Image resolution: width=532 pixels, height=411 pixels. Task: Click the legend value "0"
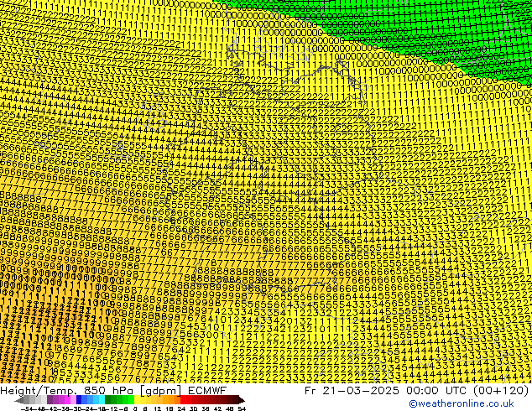click(135, 408)
